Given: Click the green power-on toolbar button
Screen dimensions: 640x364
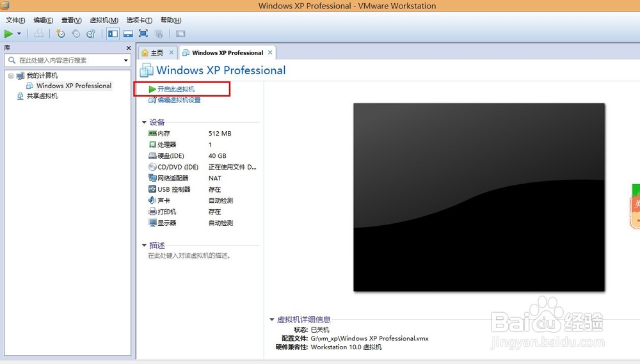Looking at the screenshot, I should click(8, 34).
